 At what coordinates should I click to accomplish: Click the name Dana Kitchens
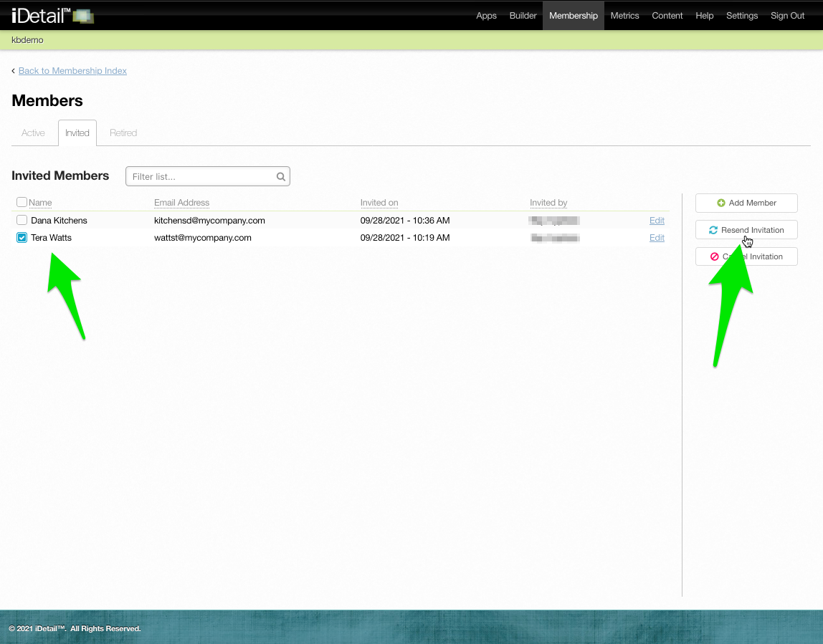pos(59,220)
